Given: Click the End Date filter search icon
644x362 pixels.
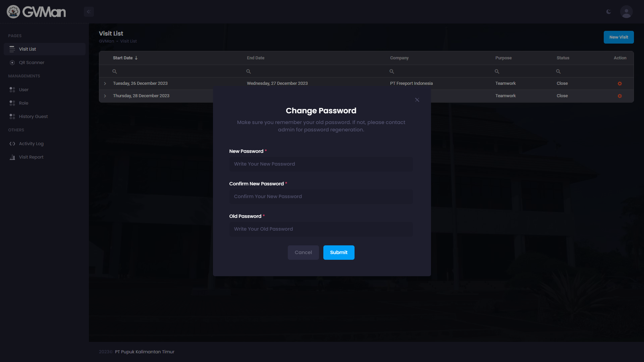Looking at the screenshot, I should (249, 71).
